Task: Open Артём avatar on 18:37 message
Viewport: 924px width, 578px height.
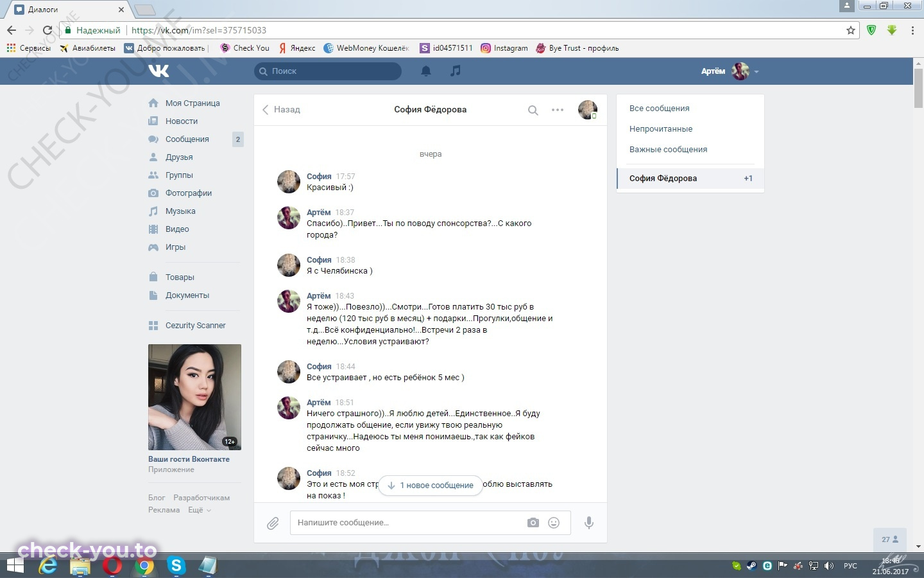Action: click(289, 218)
